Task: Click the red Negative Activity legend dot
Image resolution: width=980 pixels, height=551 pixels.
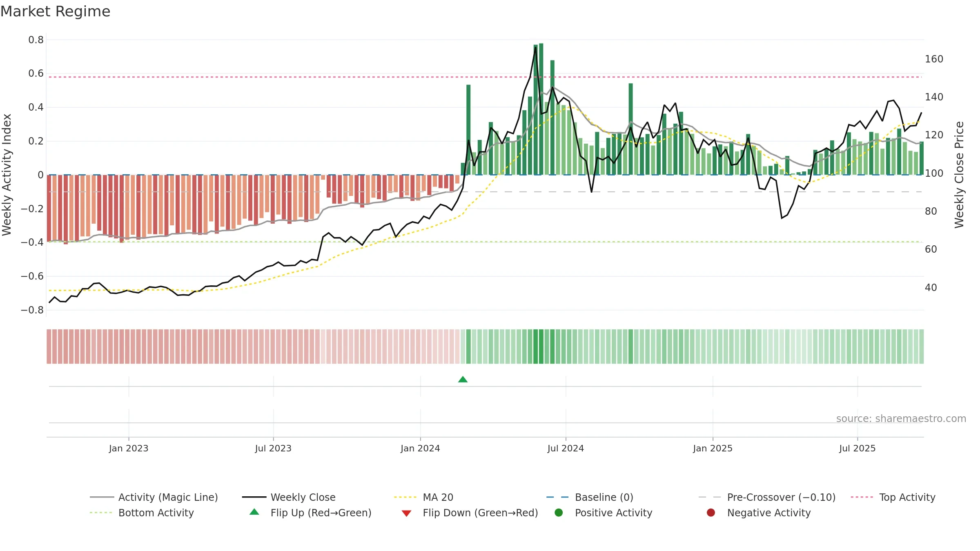Action: (x=711, y=513)
